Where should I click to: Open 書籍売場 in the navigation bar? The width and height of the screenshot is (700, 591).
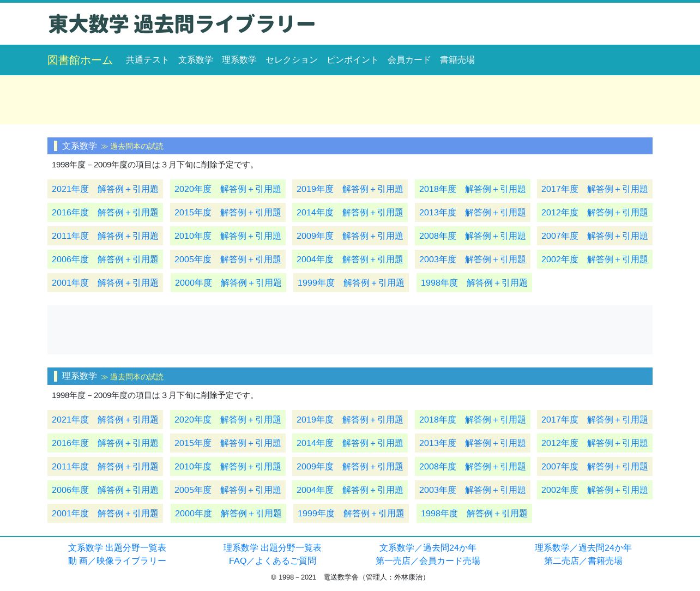click(457, 60)
